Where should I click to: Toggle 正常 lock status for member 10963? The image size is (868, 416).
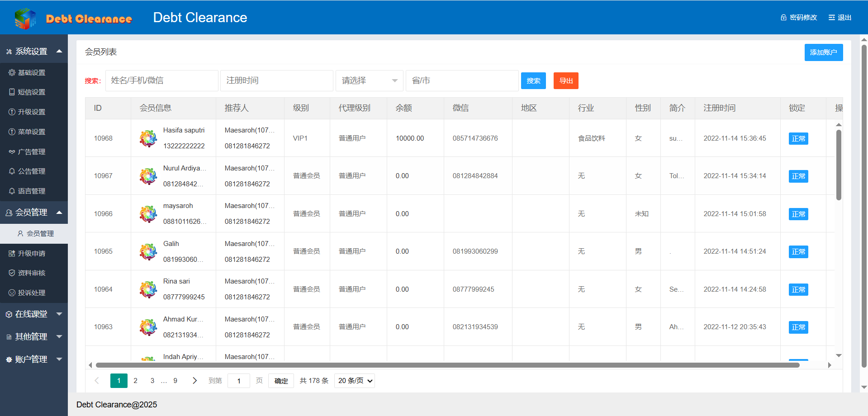(798, 327)
